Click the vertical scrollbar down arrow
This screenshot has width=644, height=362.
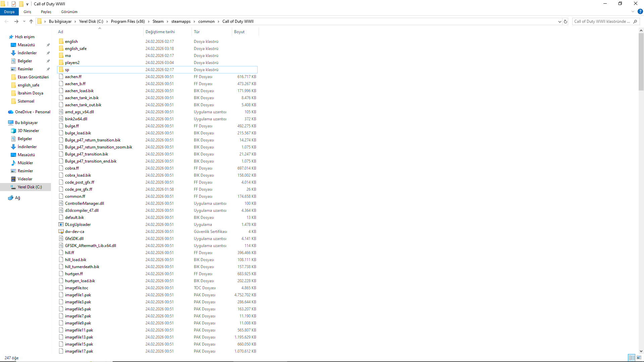(x=641, y=351)
